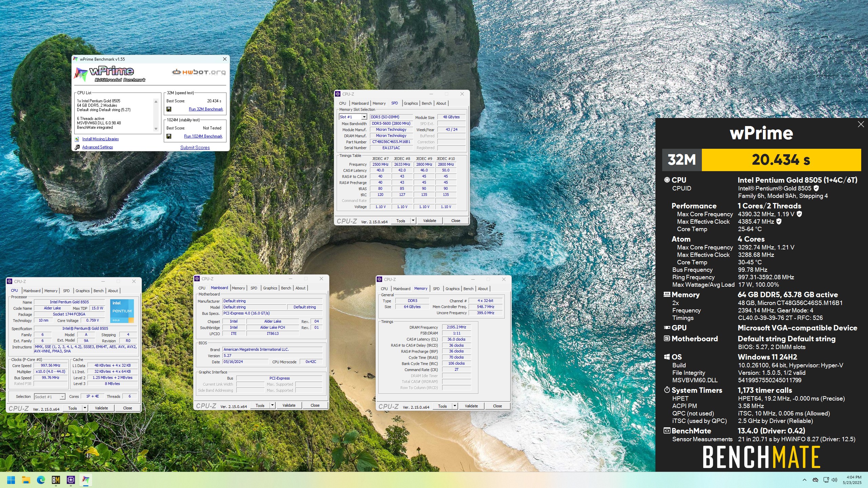Click Validate in SPD window
Viewport: 868px width, 488px height.
pos(430,221)
